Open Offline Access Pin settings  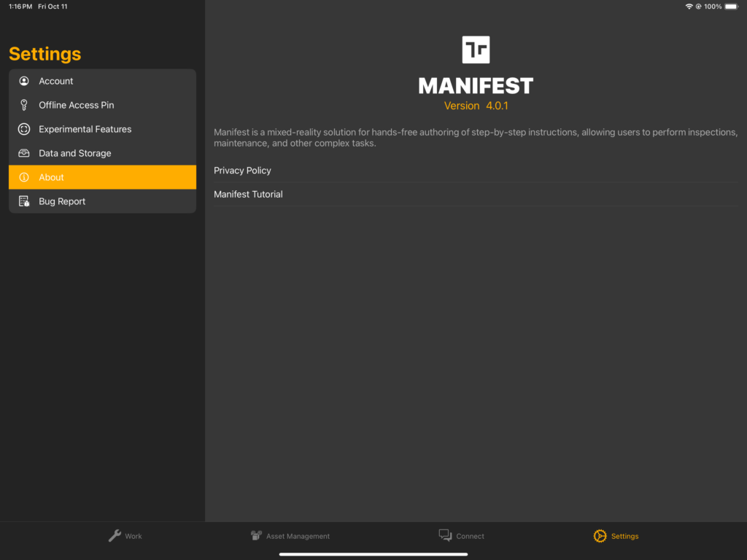point(102,105)
